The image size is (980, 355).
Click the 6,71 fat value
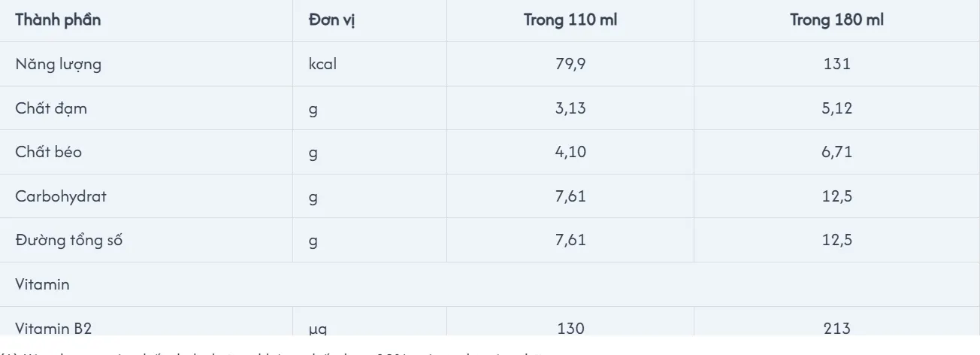coord(836,152)
